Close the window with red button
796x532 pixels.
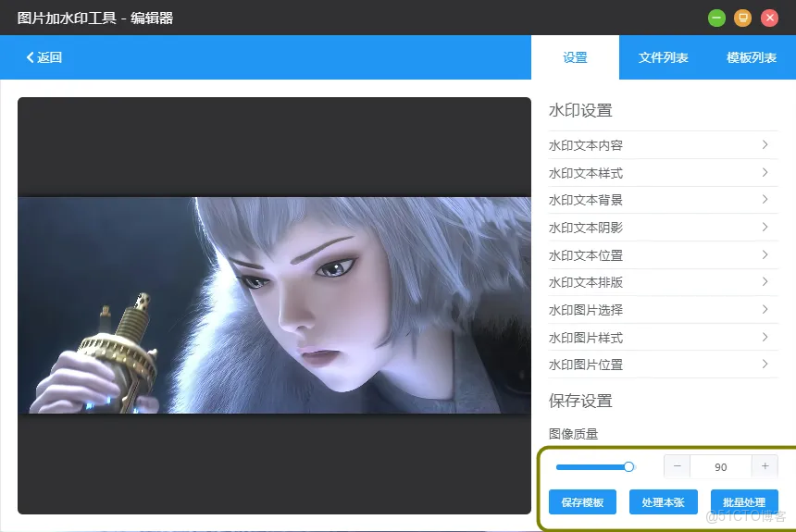[x=769, y=19]
